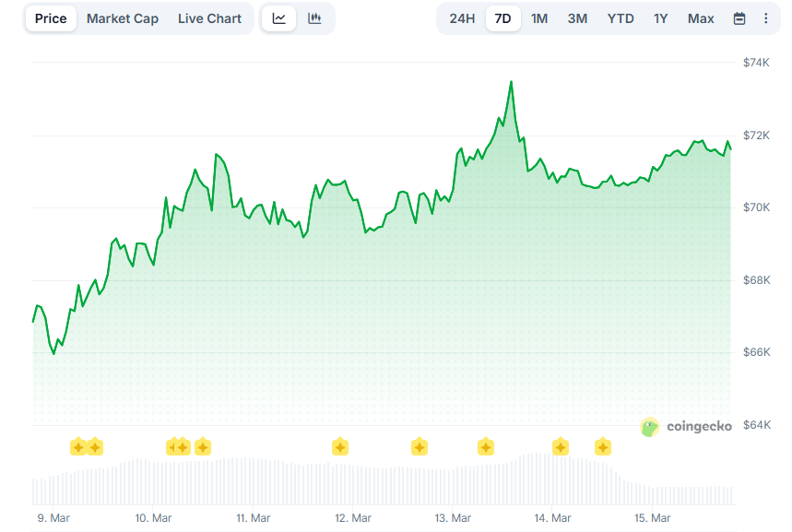Open the three-dot more options menu

click(765, 18)
